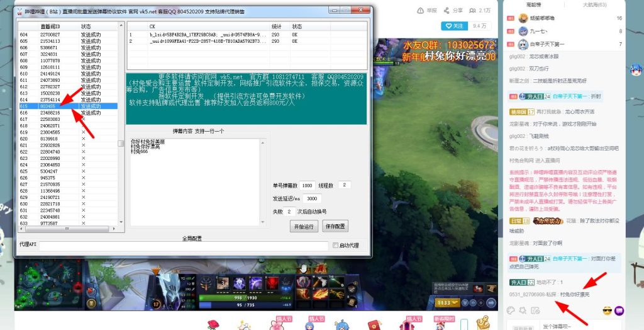
Task: Click the 9.4万 follower count
Action: coord(480,26)
